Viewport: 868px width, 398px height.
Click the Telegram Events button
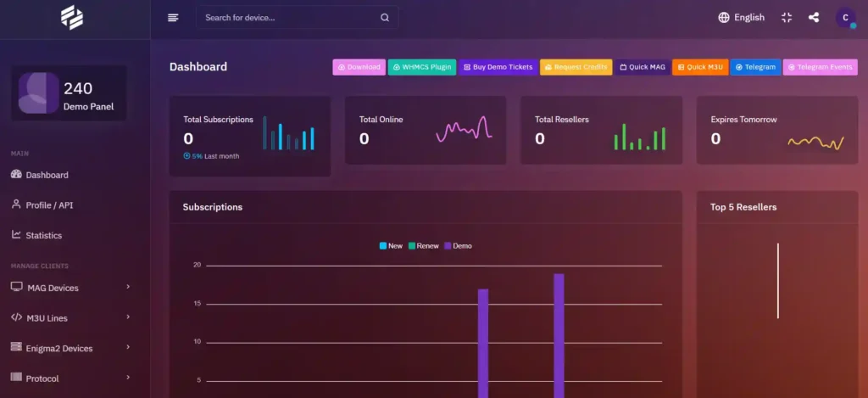[820, 67]
